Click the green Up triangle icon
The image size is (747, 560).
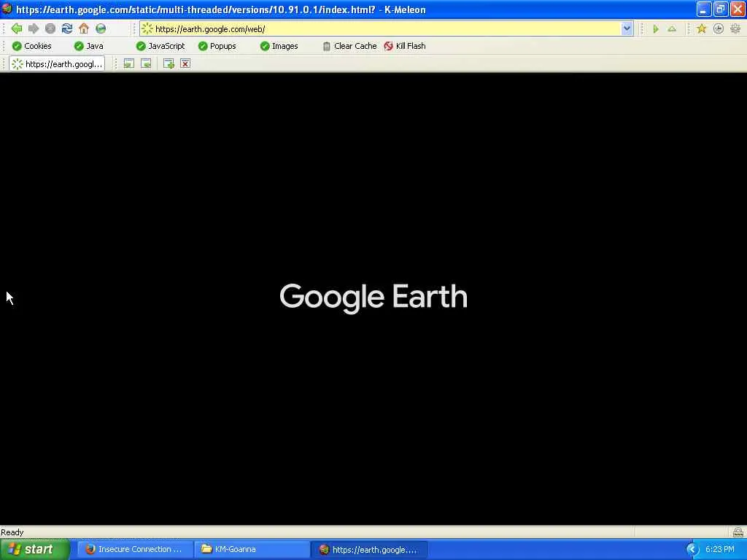[x=672, y=29]
